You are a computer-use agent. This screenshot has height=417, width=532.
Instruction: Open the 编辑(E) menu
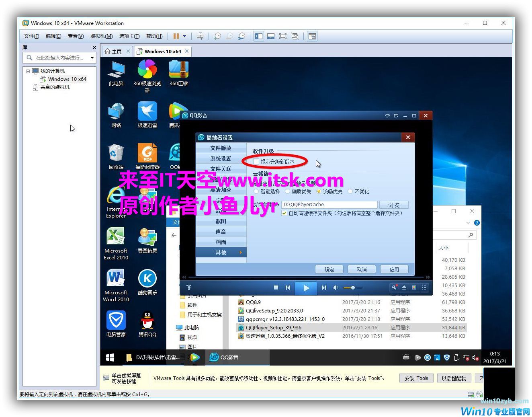[x=53, y=36]
